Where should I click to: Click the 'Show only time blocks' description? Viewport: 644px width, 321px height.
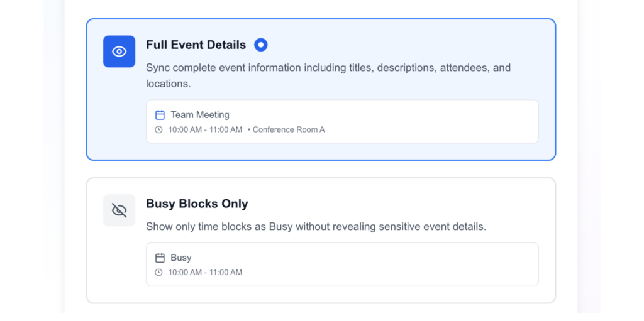(316, 226)
